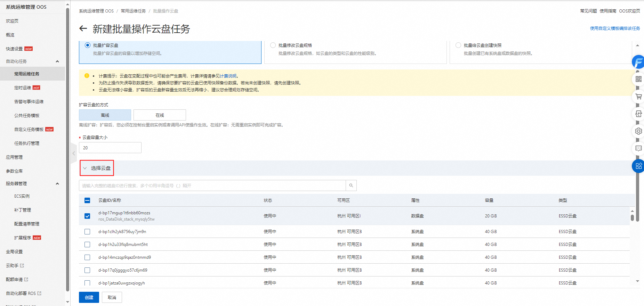
Task: Open the blue apps grid icon
Action: 638,166
